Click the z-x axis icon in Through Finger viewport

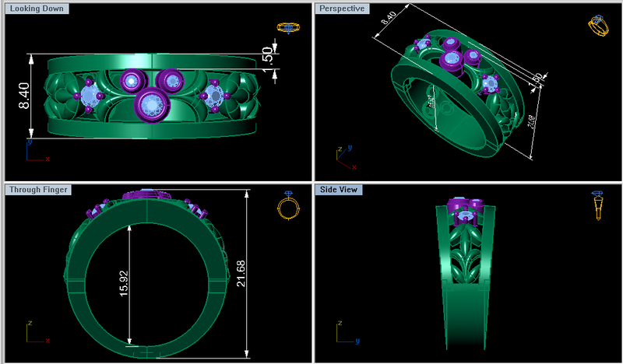(x=37, y=332)
